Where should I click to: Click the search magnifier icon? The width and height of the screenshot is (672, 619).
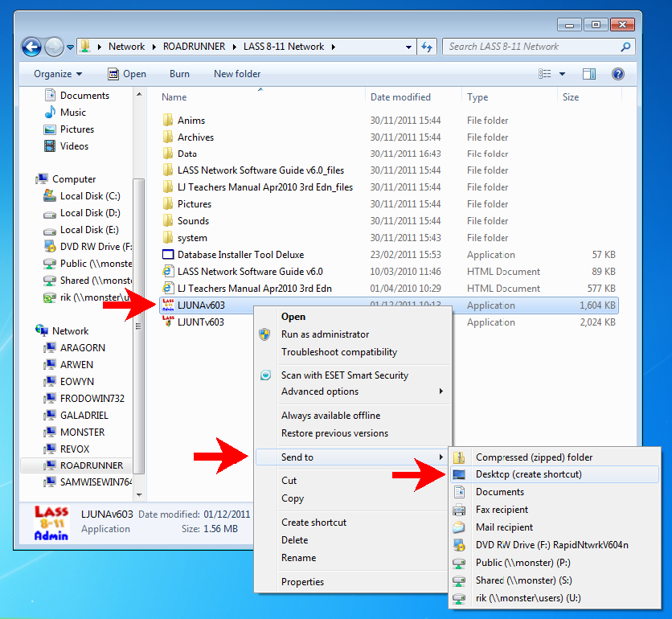625,47
